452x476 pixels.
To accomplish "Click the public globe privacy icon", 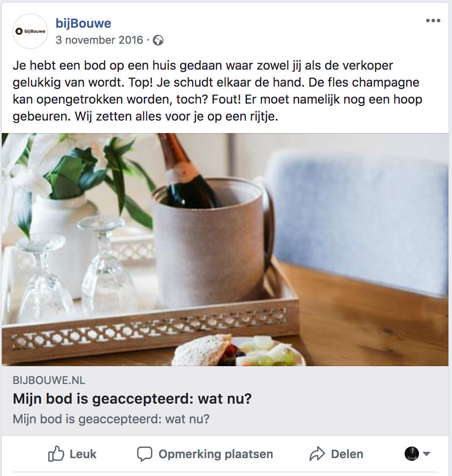I will coord(158,40).
